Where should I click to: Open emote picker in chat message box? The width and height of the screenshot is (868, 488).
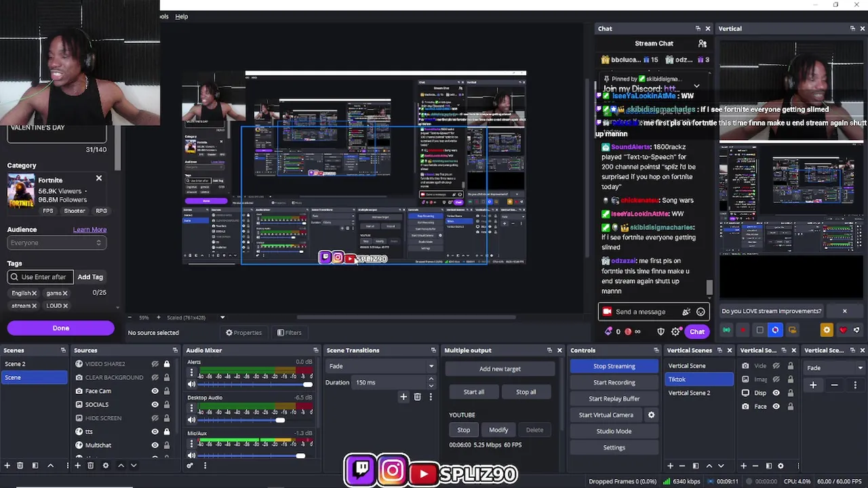tap(701, 312)
